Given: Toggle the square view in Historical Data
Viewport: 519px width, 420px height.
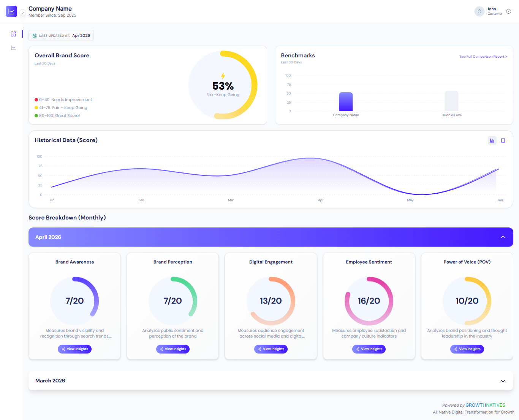Looking at the screenshot, I should pyautogui.click(x=503, y=141).
